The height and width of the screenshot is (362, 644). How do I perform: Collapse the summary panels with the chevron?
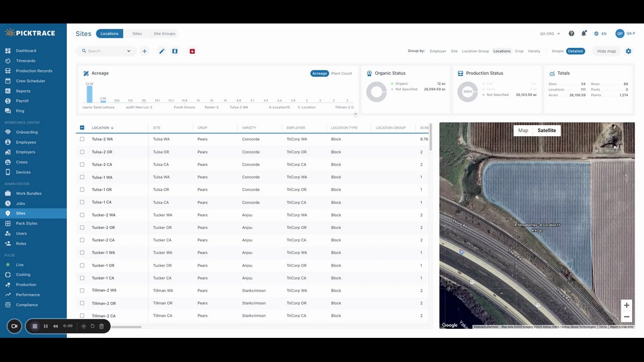[x=356, y=114]
